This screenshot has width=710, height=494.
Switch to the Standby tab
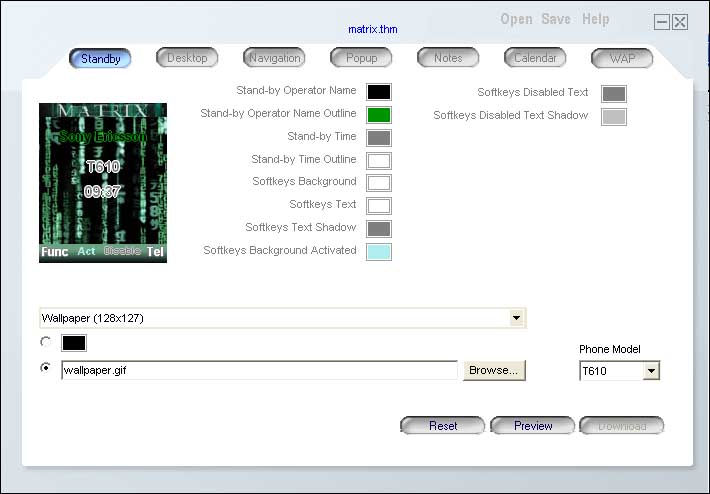pyautogui.click(x=100, y=58)
